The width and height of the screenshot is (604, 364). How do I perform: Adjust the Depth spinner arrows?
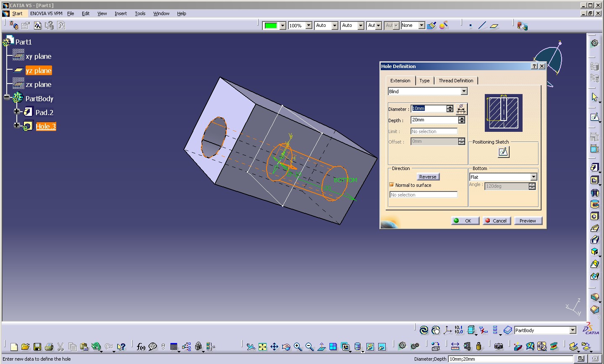tap(461, 120)
